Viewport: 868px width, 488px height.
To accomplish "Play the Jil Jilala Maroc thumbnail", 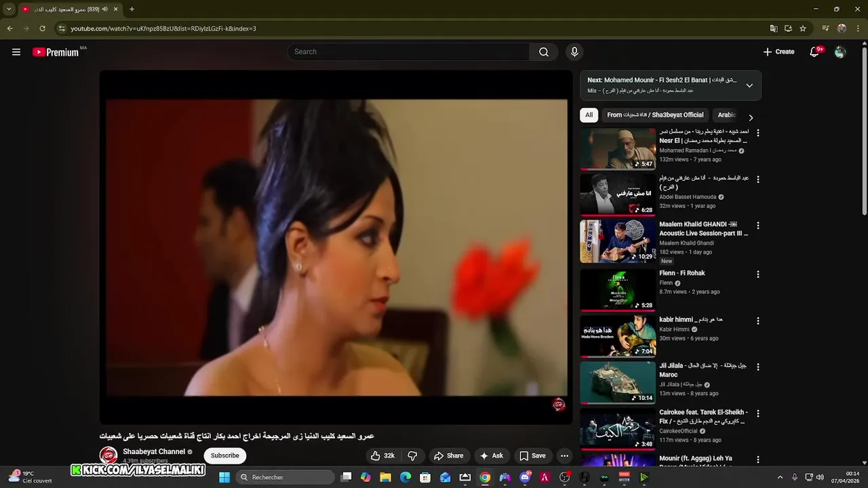I will coord(618,382).
